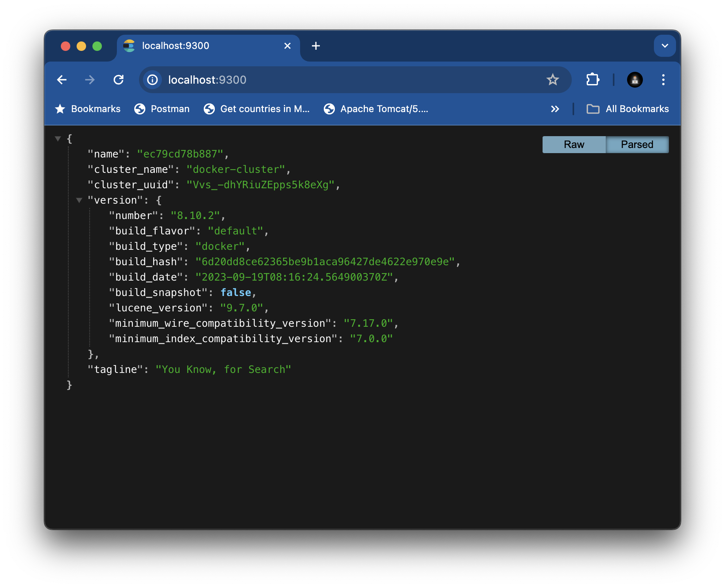Close the localhost:9300 tab
This screenshot has width=725, height=588.
[x=287, y=46]
